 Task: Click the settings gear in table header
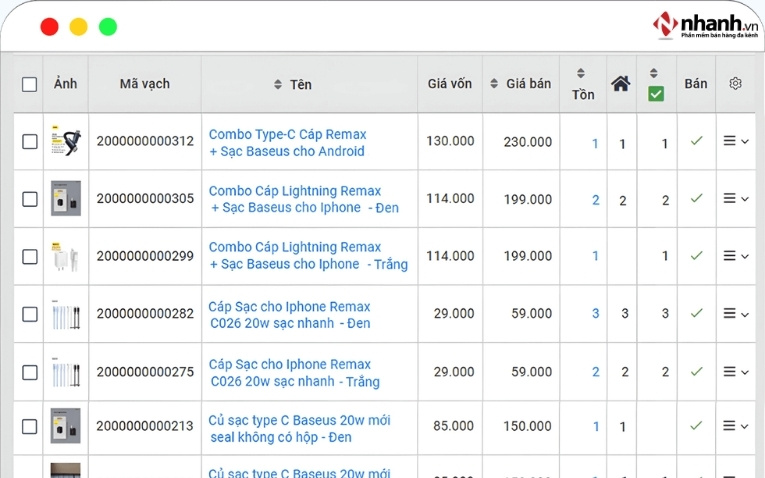(x=736, y=84)
